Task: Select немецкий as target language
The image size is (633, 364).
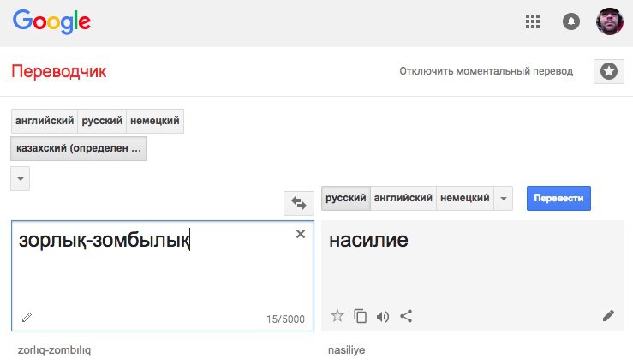Action: pyautogui.click(x=465, y=198)
